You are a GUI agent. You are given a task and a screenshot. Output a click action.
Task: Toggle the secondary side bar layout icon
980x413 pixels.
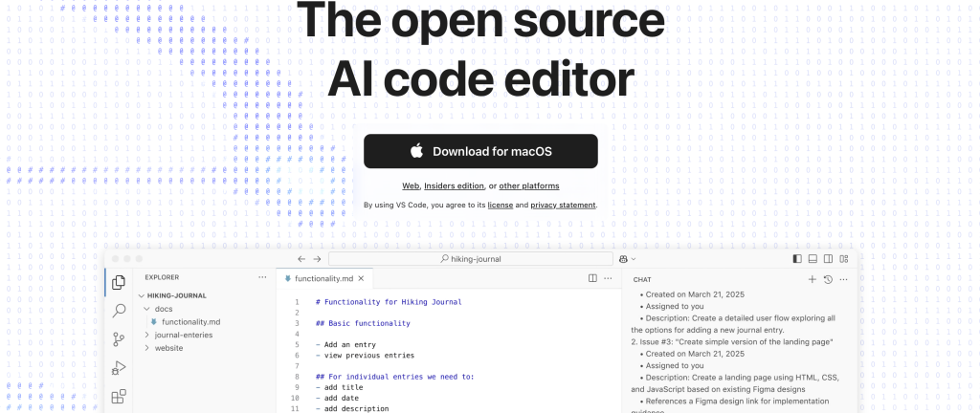[828, 259]
